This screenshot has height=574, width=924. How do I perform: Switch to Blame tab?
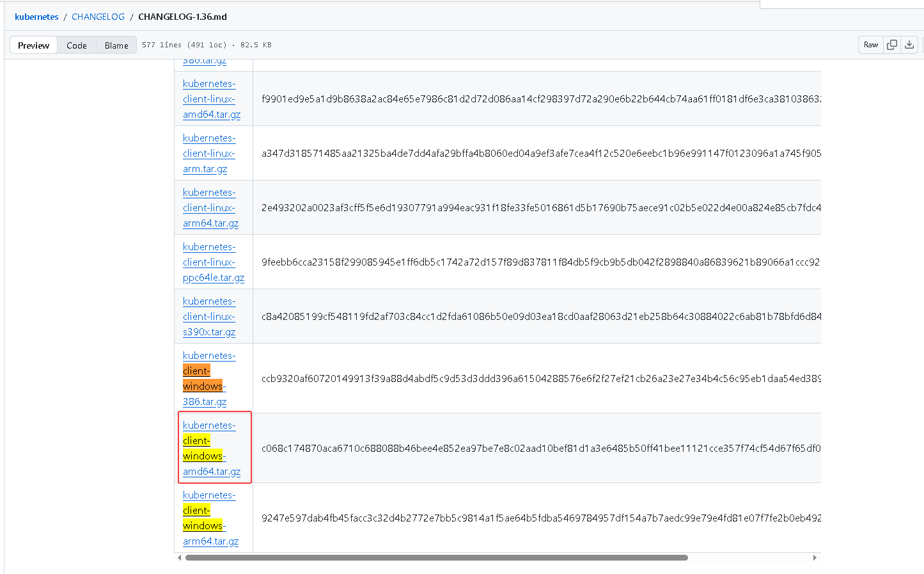[116, 45]
